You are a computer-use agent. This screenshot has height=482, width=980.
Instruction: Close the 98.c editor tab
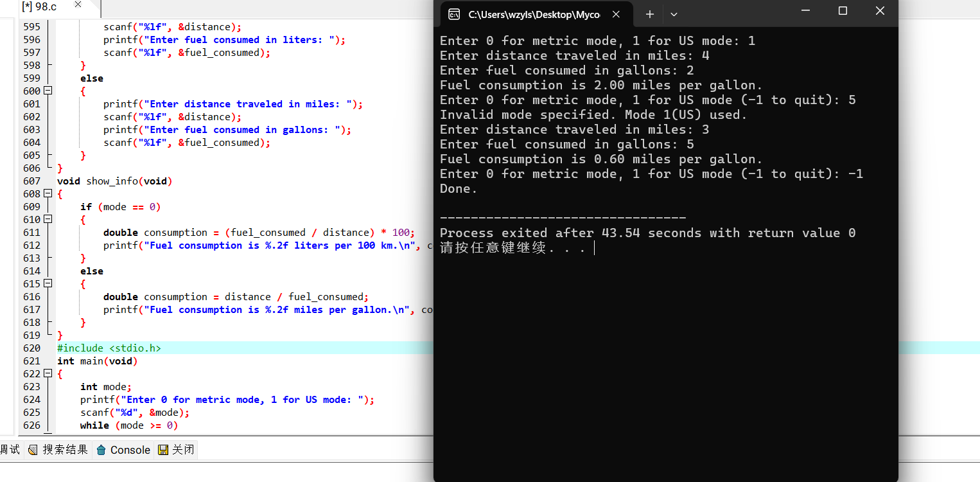[78, 6]
